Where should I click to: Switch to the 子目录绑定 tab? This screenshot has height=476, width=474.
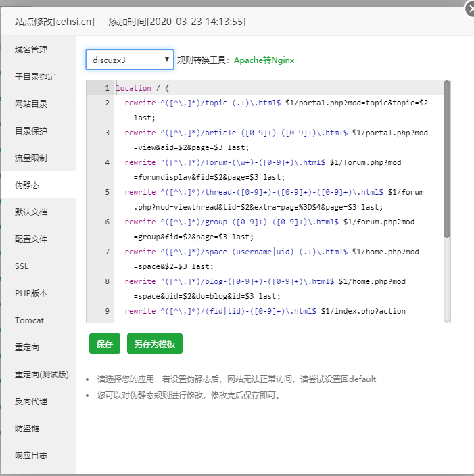click(35, 77)
